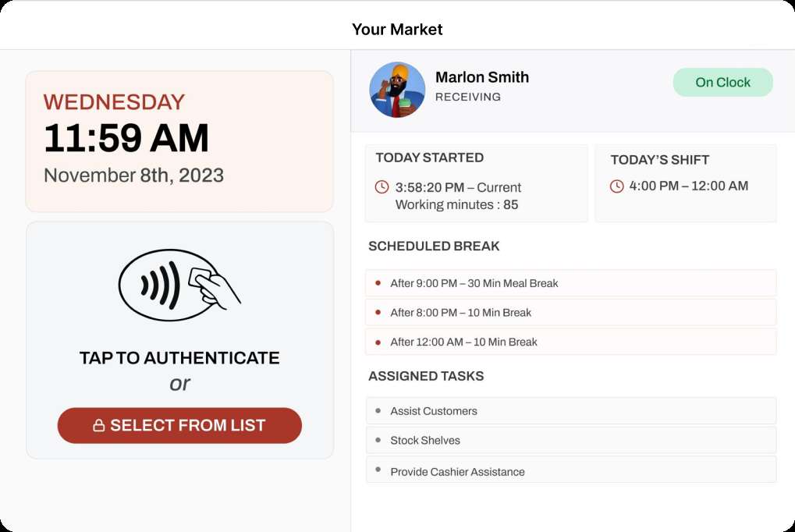Image resolution: width=795 pixels, height=532 pixels.
Task: Click the Wednesday 11:59 AM date card
Action: (x=179, y=141)
